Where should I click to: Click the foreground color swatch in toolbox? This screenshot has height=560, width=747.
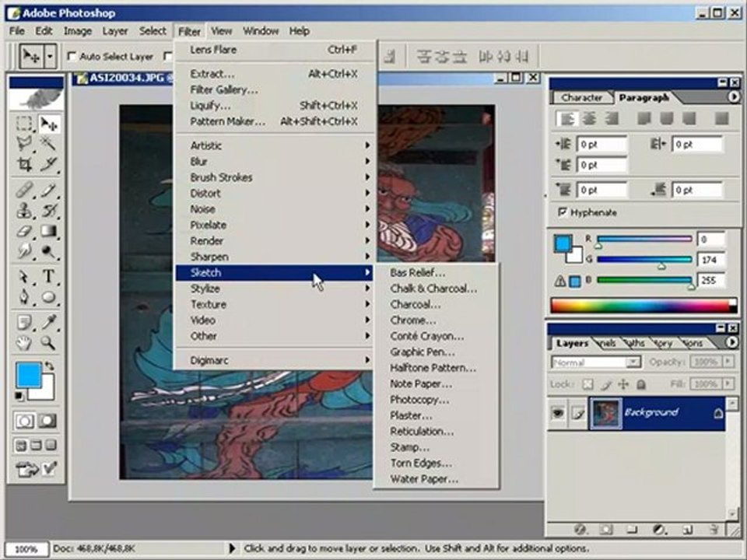pos(29,375)
